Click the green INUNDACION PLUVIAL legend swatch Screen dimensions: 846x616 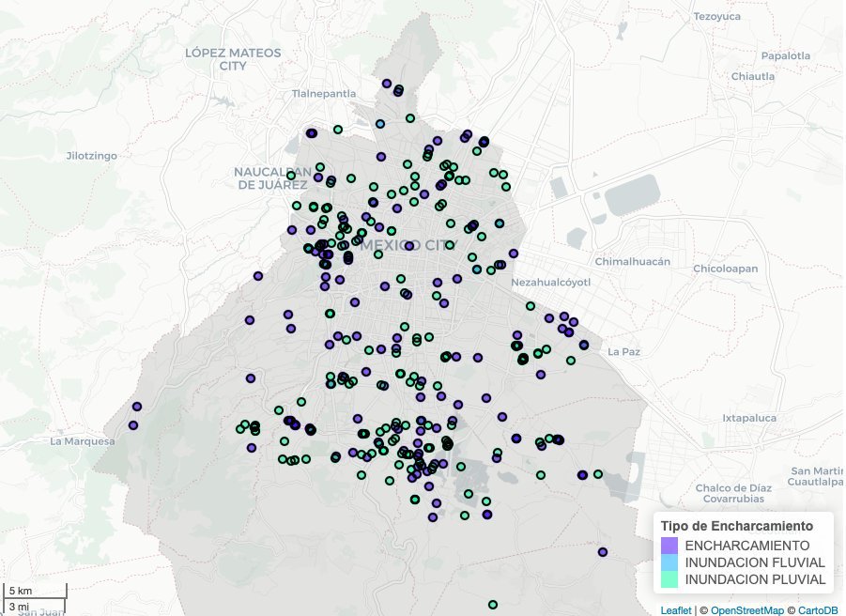click(669, 580)
